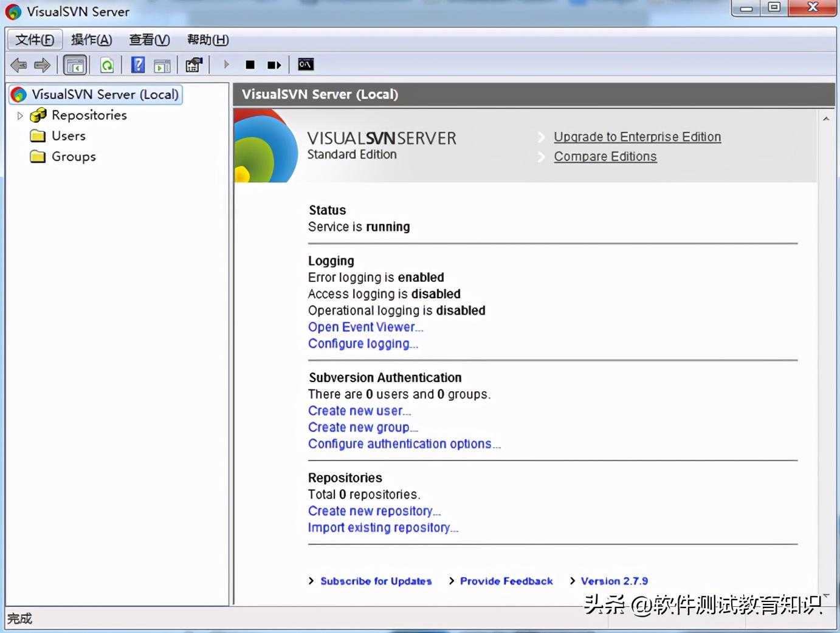Click the Groups folder icon
840x633 pixels.
point(38,156)
